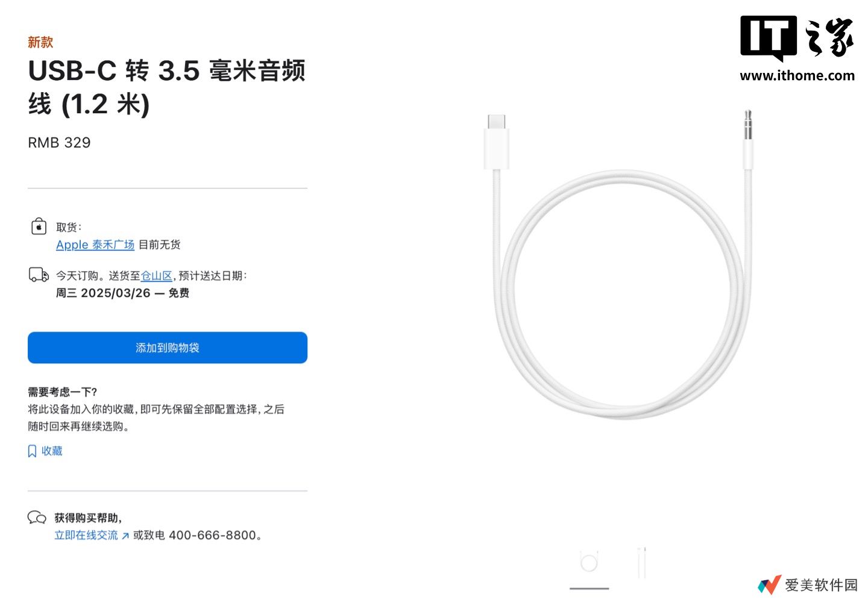
Task: Select the straight cable thumbnail view
Action: click(x=641, y=561)
